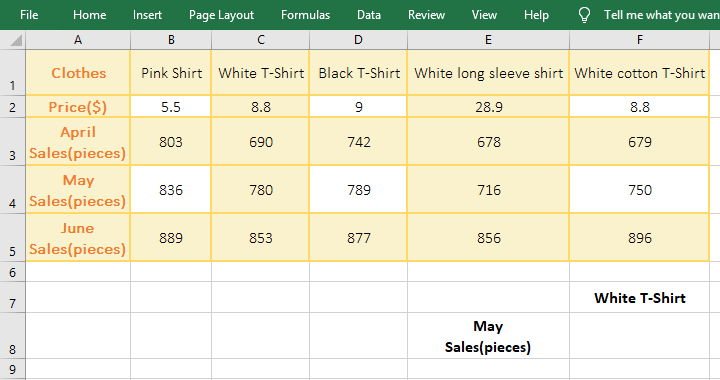The width and height of the screenshot is (720, 380).
Task: Select the price cell 28.9
Action: (488, 106)
